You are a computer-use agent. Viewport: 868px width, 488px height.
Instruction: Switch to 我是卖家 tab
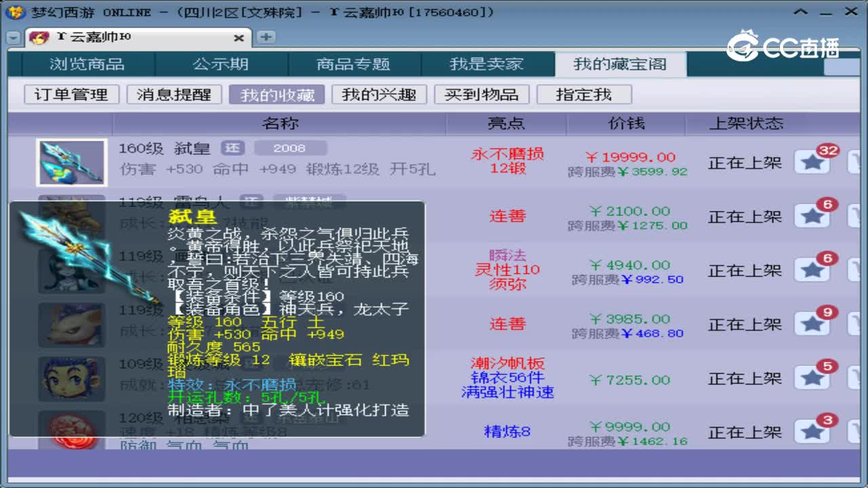point(486,64)
